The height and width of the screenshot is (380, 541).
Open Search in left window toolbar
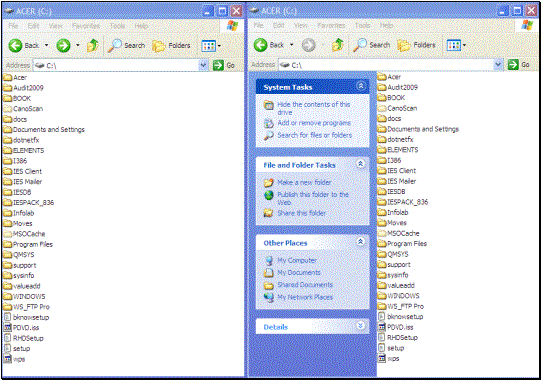click(x=126, y=45)
